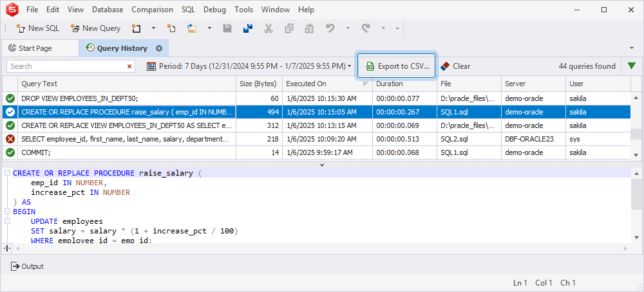
Task: Click the Export to CSV button
Action: pyautogui.click(x=396, y=66)
